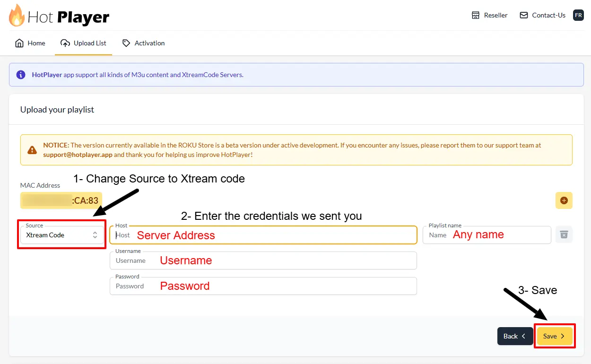Go to the Home tab
Screen dimensions: 591x364
[30, 43]
